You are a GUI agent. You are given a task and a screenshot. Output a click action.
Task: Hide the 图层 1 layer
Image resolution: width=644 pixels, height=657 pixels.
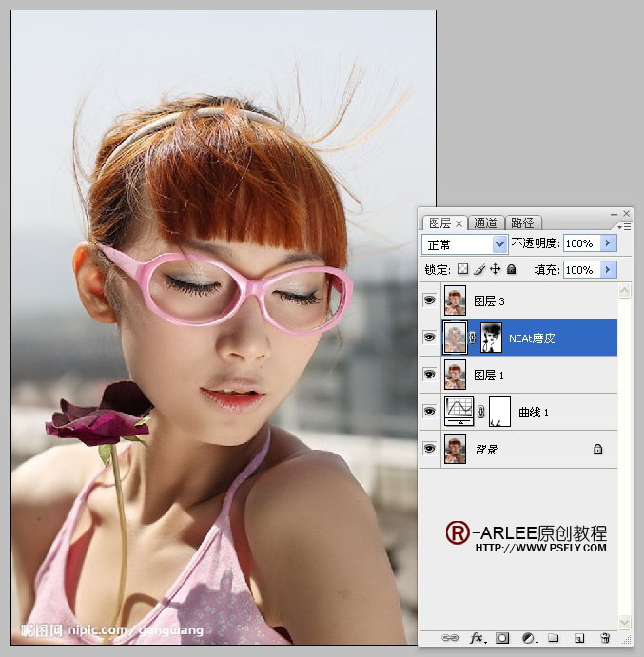[x=429, y=375]
